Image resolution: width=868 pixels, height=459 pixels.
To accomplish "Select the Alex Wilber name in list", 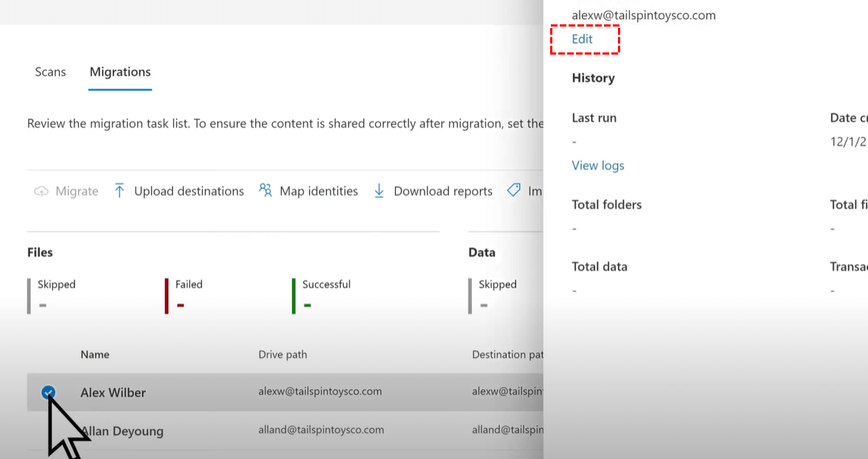I will [x=113, y=393].
